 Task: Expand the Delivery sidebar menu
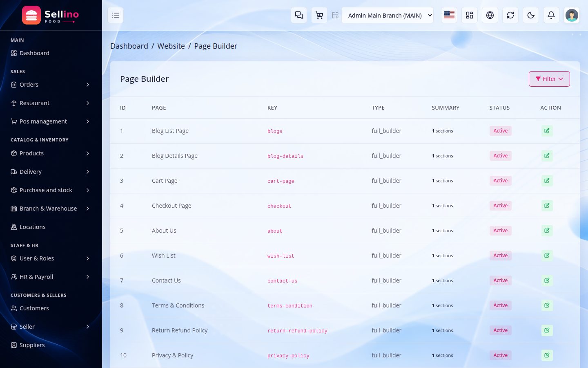point(51,172)
